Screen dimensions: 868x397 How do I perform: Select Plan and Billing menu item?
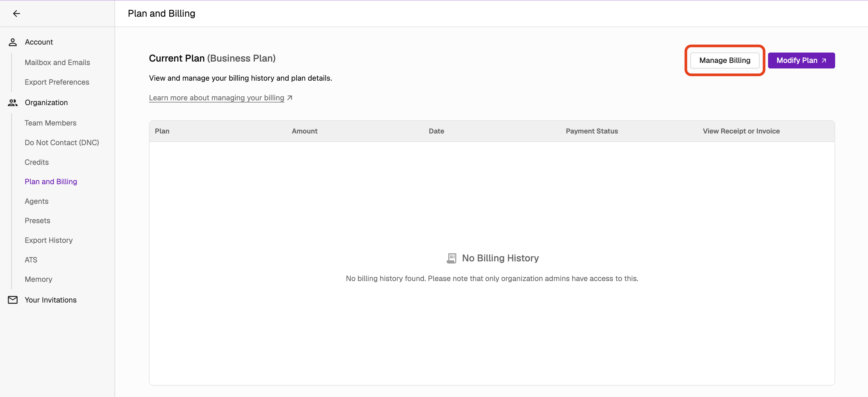(51, 182)
